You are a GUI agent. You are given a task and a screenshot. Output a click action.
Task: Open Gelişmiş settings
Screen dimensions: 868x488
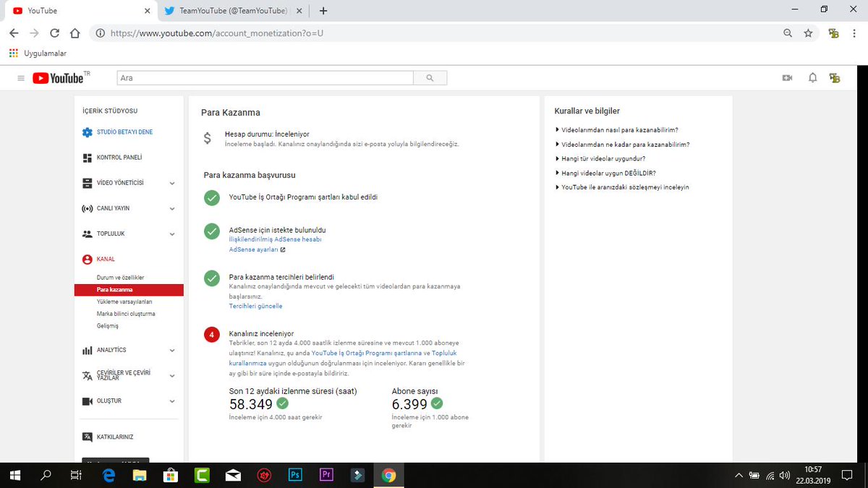pos(108,326)
